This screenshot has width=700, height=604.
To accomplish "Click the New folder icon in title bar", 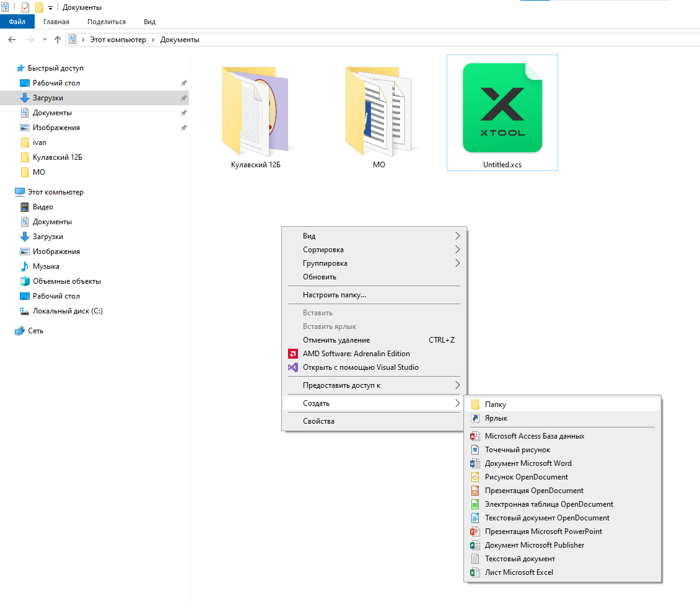I will (x=39, y=7).
